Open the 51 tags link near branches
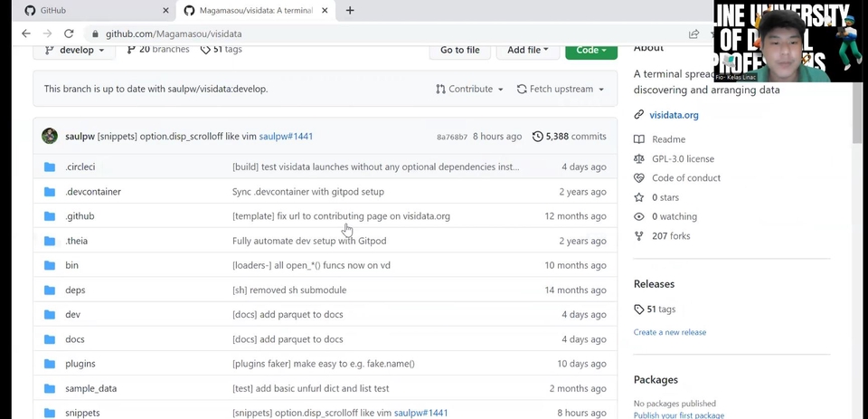This screenshot has height=419, width=868. tap(222, 50)
